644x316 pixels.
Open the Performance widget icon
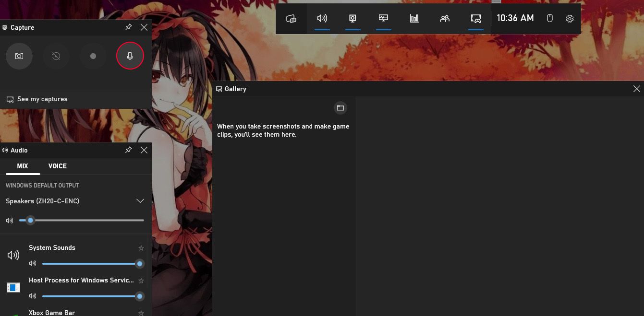383,19
